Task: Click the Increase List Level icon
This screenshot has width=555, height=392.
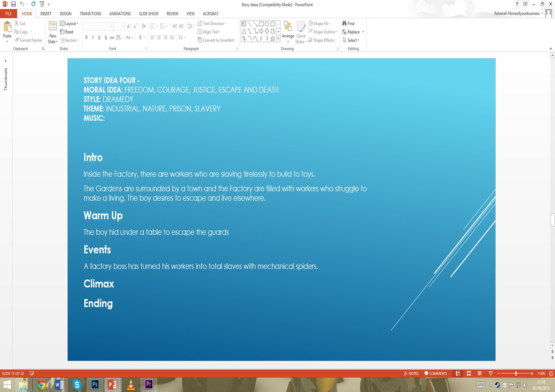Action: pyautogui.click(x=181, y=26)
